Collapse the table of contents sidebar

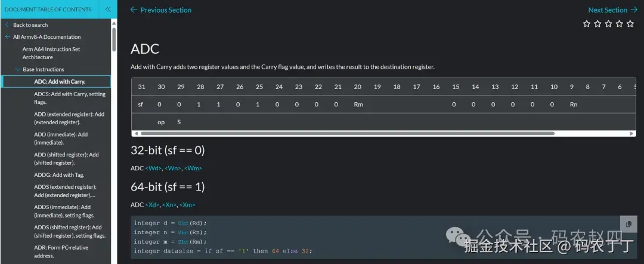108,9
